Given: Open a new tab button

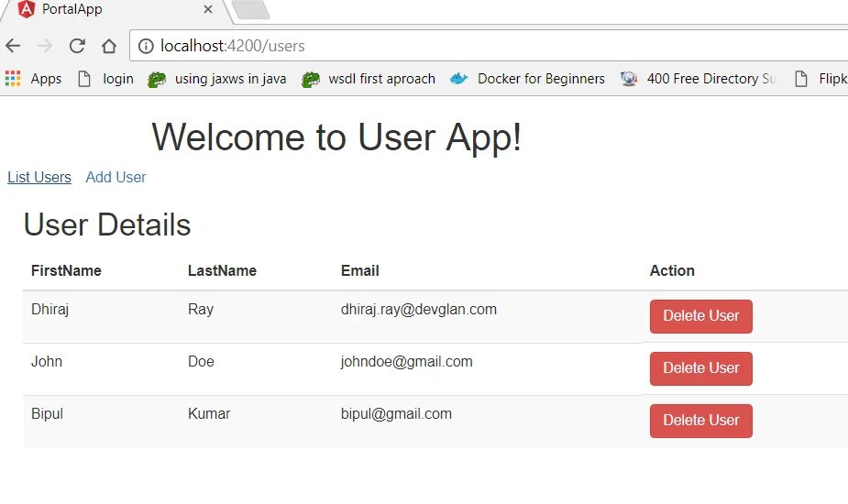Looking at the screenshot, I should tap(250, 9).
